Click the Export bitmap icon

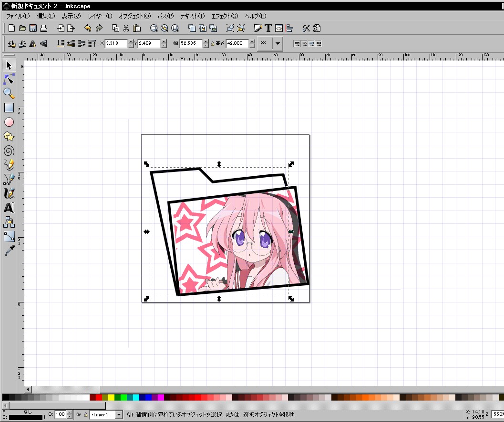pyautogui.click(x=71, y=28)
